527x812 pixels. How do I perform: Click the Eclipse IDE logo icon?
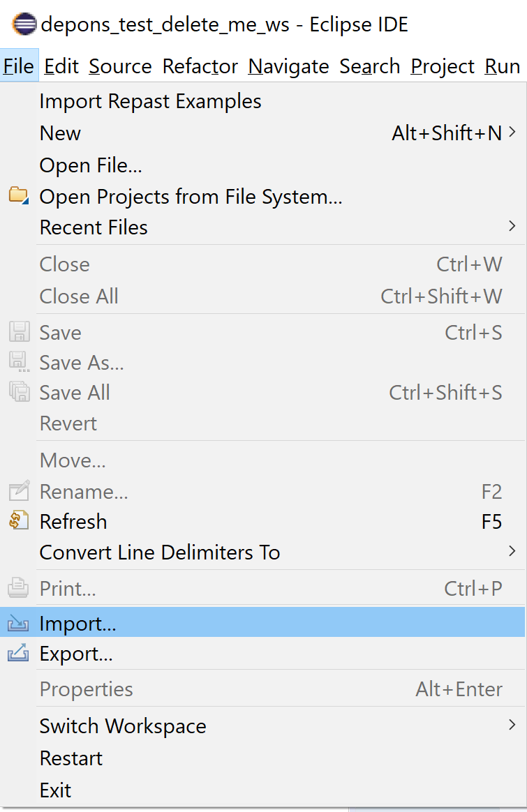[24, 24]
